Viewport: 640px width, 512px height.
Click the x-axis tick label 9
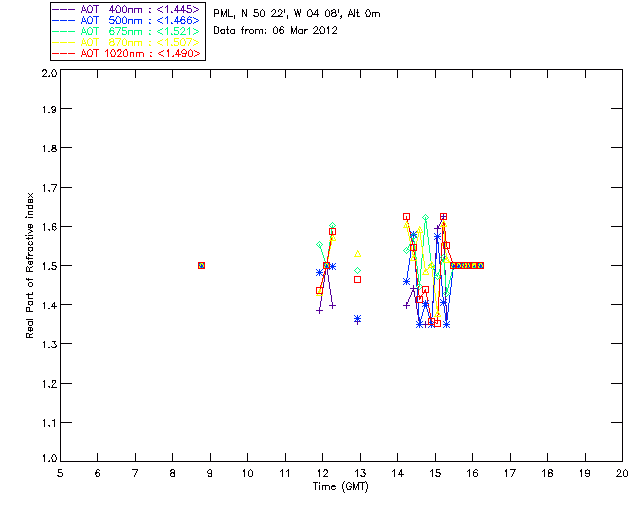[210, 474]
